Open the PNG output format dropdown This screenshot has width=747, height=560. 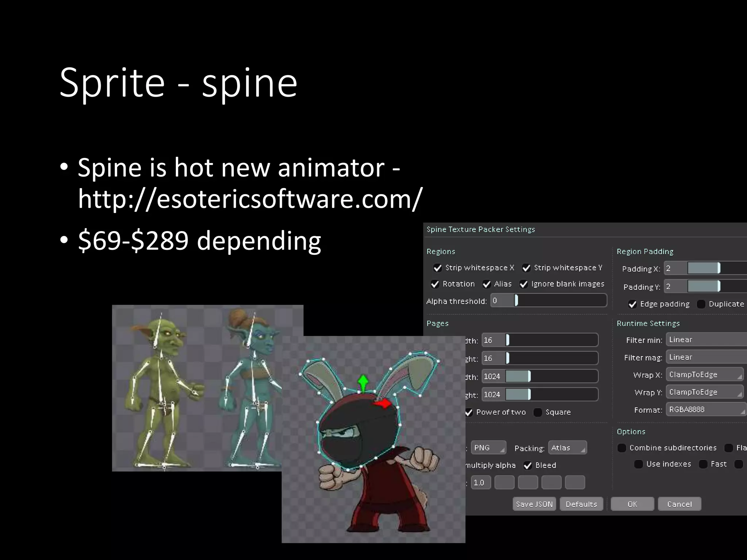click(488, 448)
